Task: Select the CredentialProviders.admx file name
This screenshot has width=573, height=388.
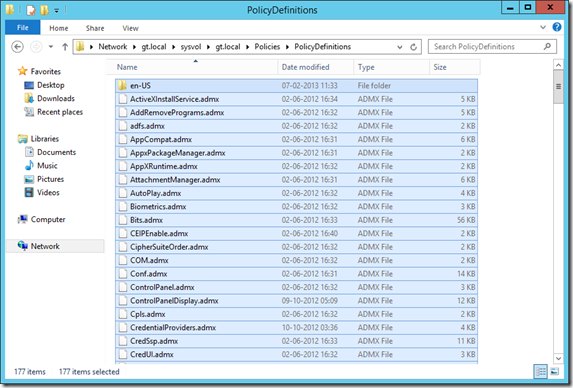Action: [173, 327]
